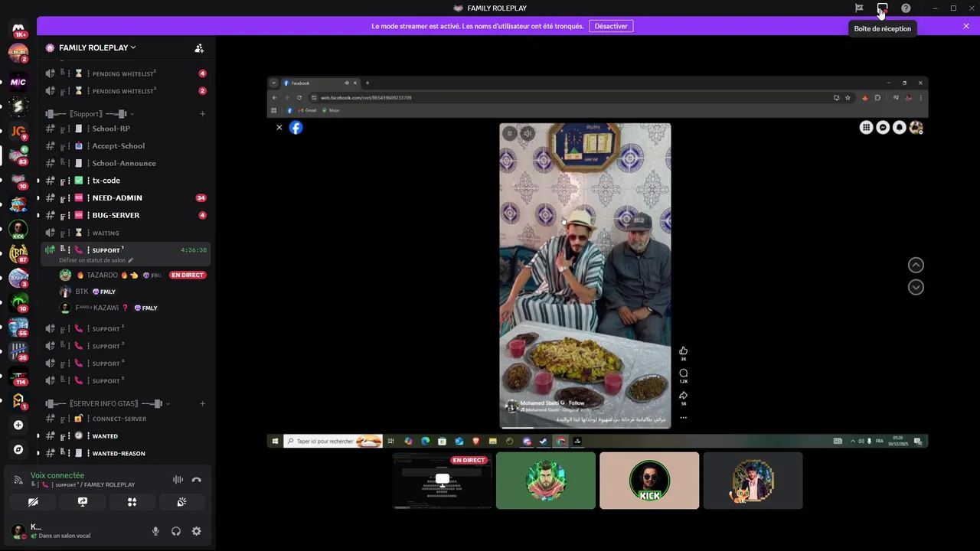Mute the streamed reel sound

[527, 133]
